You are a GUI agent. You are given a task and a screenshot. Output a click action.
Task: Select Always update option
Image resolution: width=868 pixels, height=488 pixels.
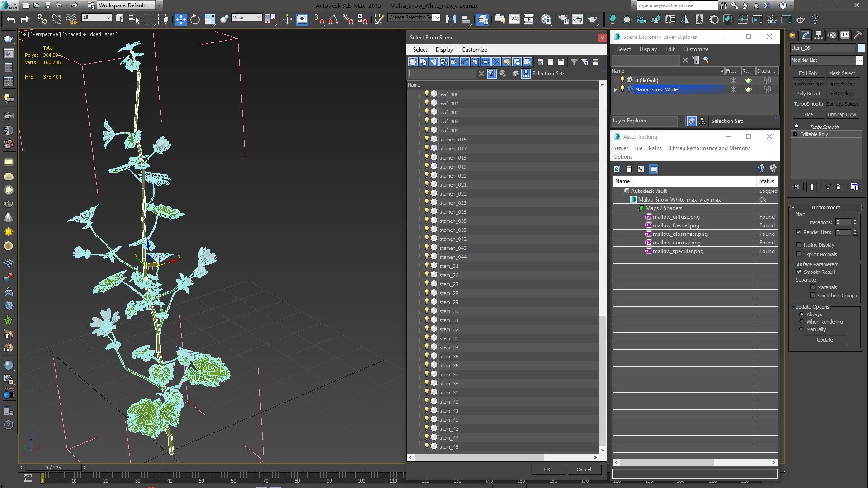pos(802,314)
